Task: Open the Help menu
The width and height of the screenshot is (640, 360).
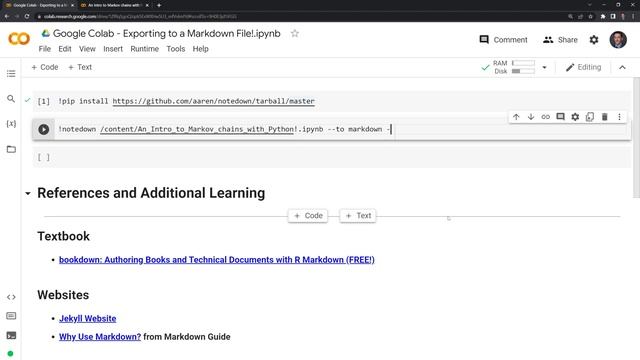Action: pos(200,49)
